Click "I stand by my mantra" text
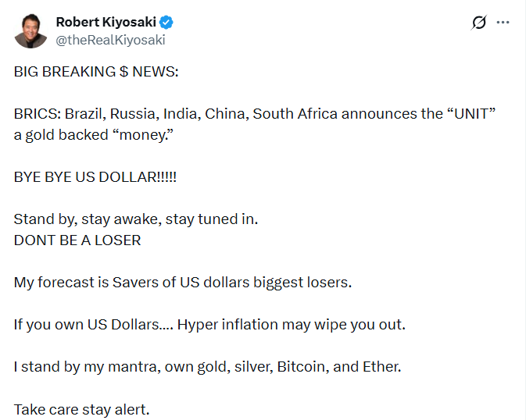The image size is (526, 420). [84, 367]
